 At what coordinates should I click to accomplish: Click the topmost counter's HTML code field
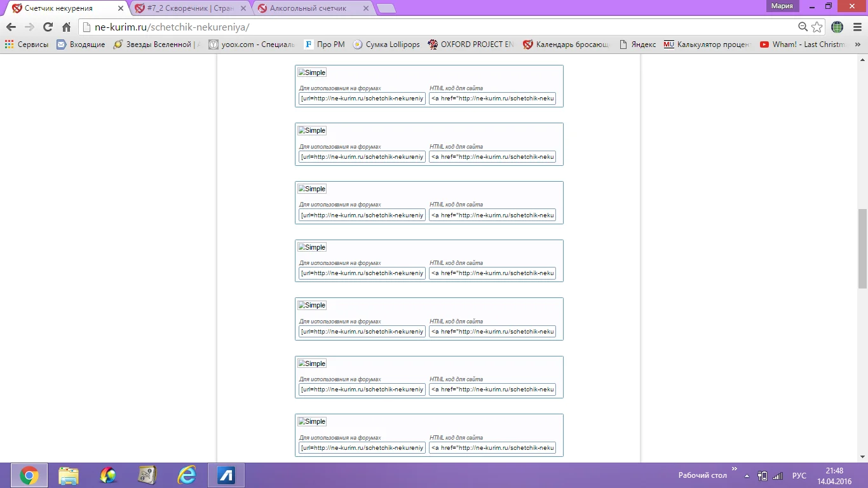492,98
